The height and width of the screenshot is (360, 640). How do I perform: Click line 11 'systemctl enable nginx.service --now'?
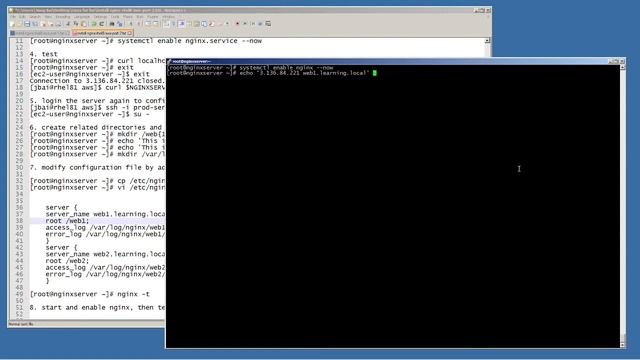(x=146, y=41)
